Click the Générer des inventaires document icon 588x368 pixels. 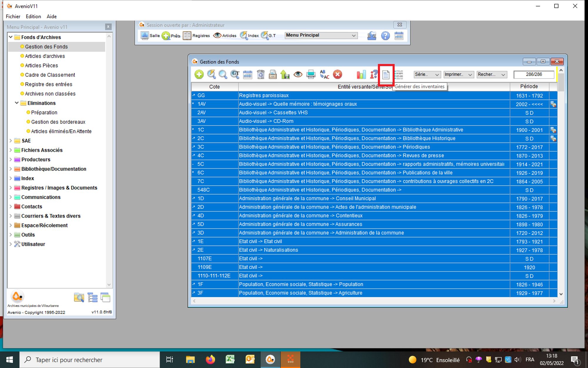(x=386, y=75)
